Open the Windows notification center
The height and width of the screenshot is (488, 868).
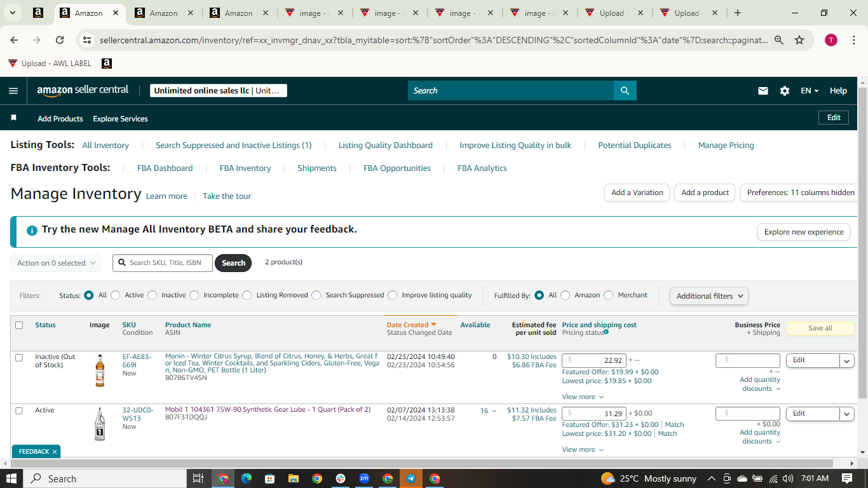click(847, 478)
